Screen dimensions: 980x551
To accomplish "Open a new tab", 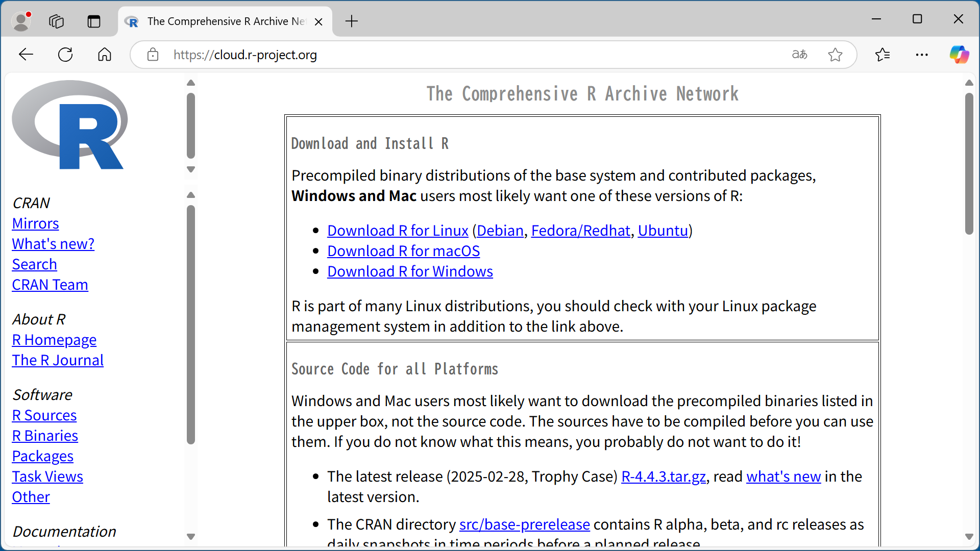I will coord(352,21).
